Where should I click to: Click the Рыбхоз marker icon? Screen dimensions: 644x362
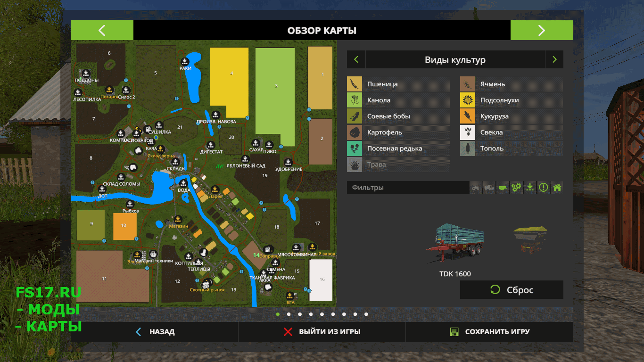click(x=130, y=204)
